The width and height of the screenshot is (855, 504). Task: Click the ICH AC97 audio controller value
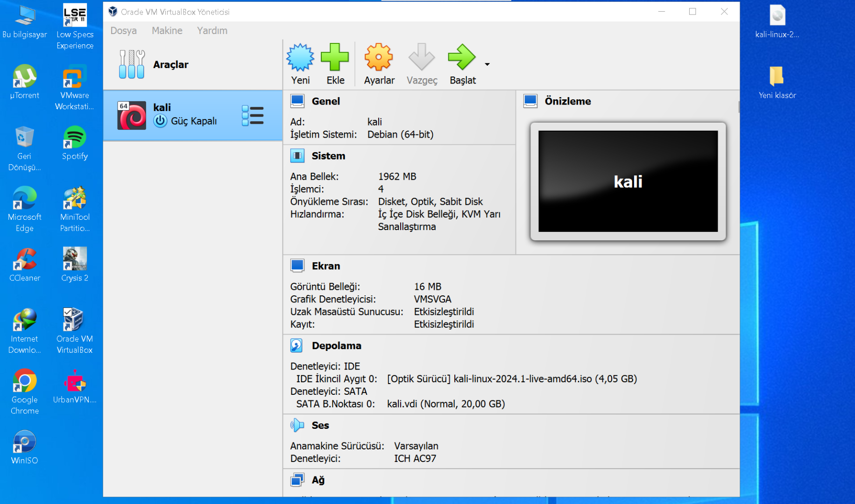(415, 458)
